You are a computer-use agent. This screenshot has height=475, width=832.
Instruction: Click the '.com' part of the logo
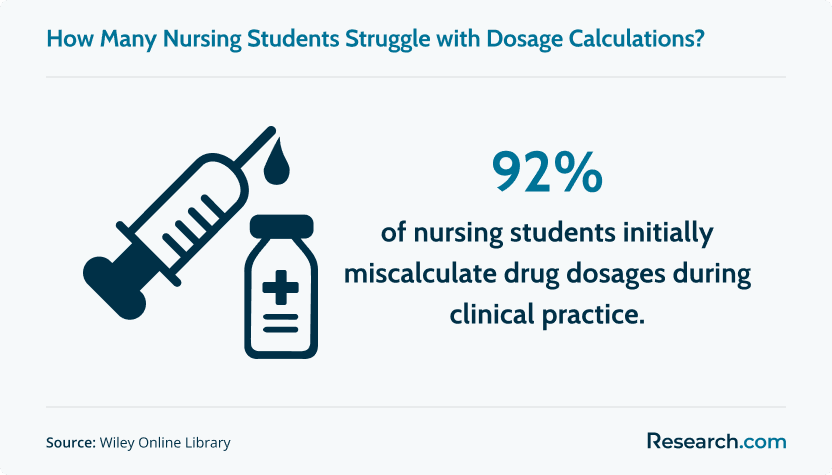pyautogui.click(x=762, y=442)
